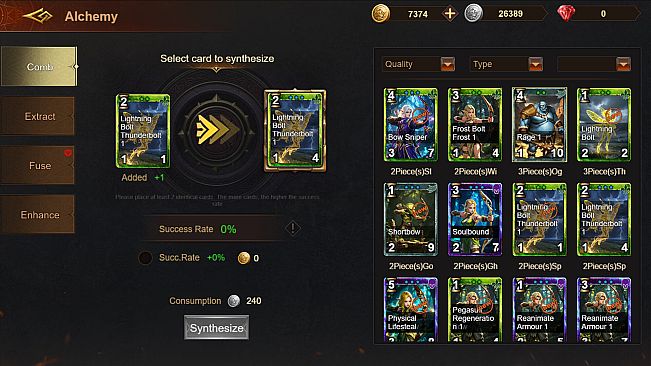Select the Bow Sniper card
Screen dimensions: 651x366
click(x=411, y=124)
